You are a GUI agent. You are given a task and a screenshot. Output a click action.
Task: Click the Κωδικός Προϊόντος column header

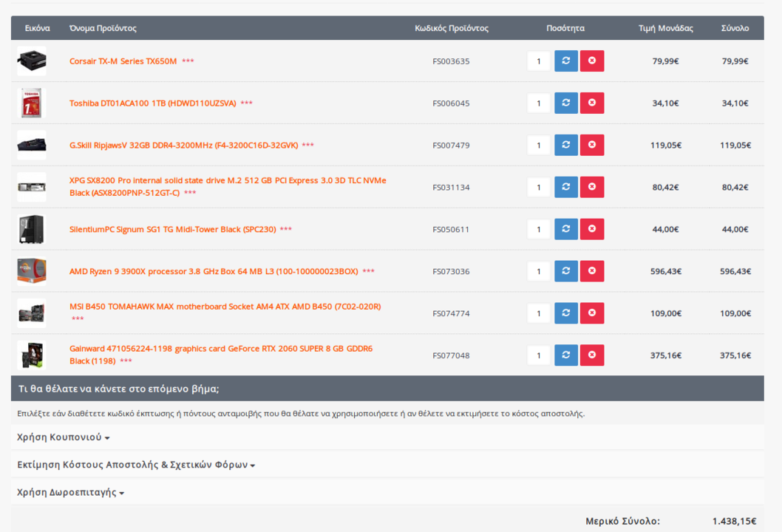click(x=452, y=28)
